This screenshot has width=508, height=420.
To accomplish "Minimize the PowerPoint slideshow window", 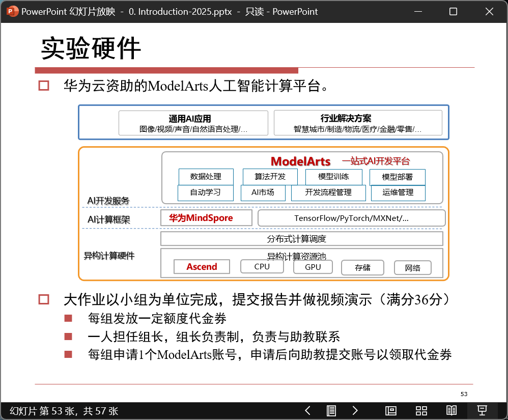I will tap(418, 11).
